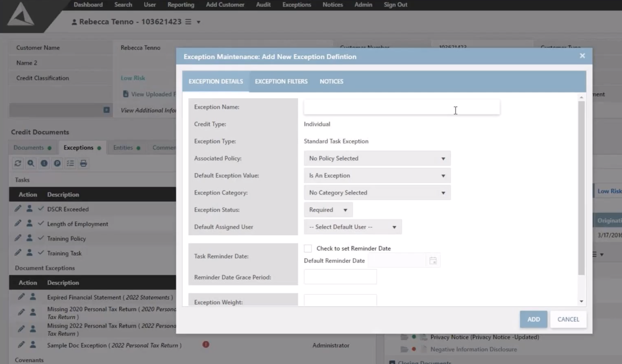The image size is (622, 364).
Task: Click the magnifier search icon in toolbar
Action: point(31,163)
